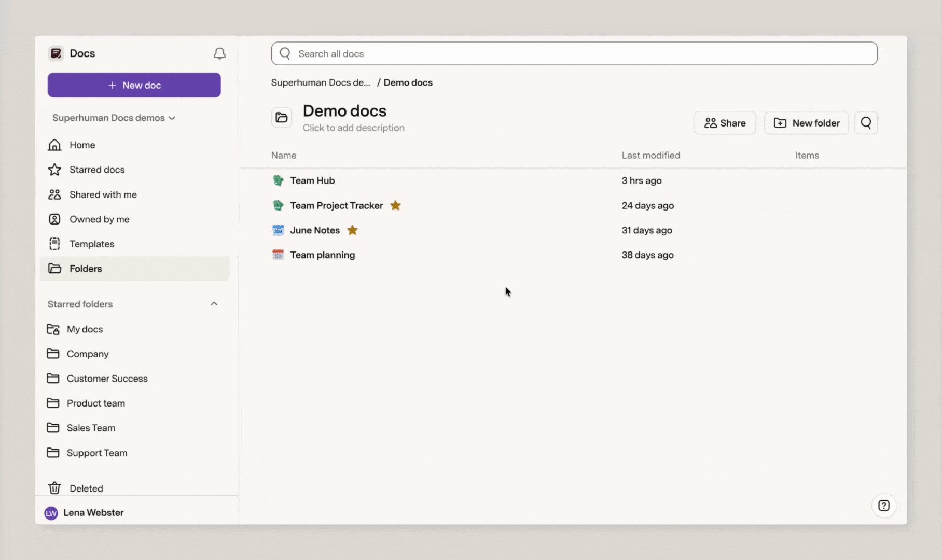Click the Support Team folder icon
942x560 pixels.
click(x=53, y=453)
